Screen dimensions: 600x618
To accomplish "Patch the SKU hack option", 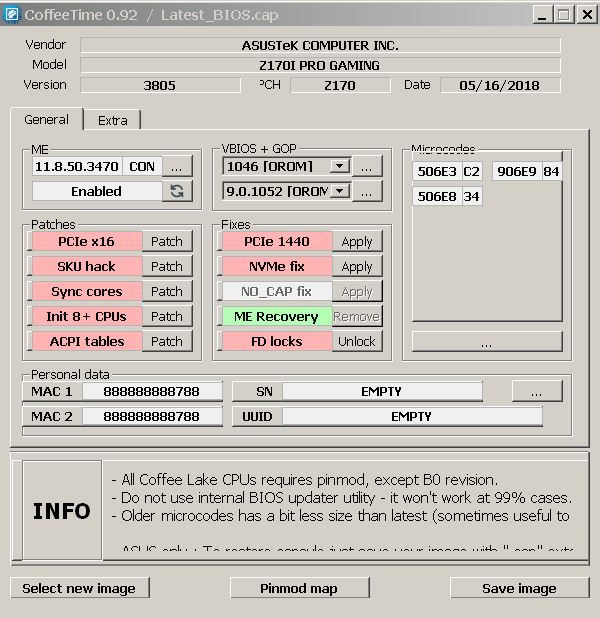I will coord(167,266).
